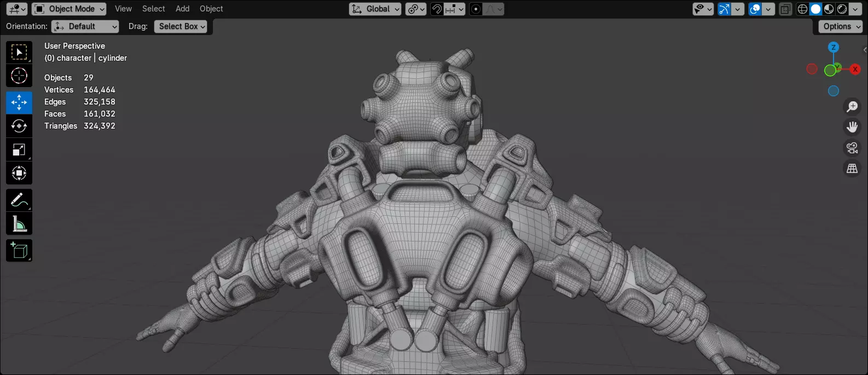Click the Triangles count '324,392'

coord(100,126)
